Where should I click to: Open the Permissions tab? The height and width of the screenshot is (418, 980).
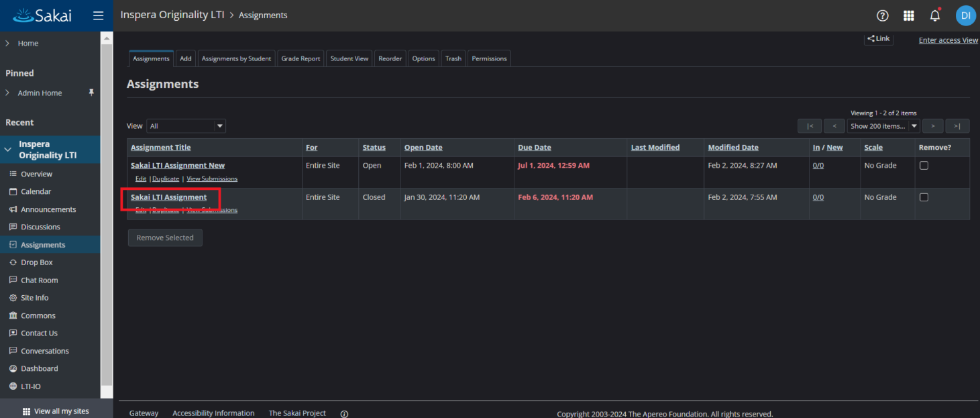tap(490, 58)
